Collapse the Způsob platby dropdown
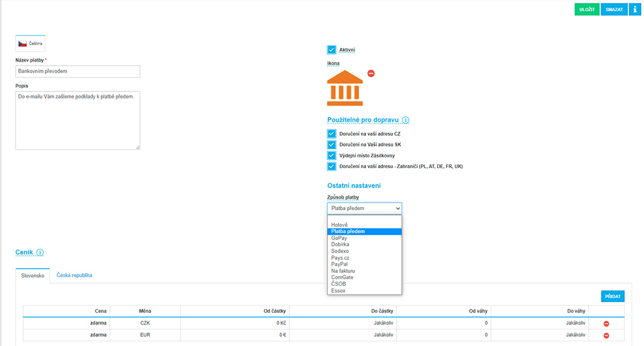This screenshot has width=644, height=346. [364, 208]
